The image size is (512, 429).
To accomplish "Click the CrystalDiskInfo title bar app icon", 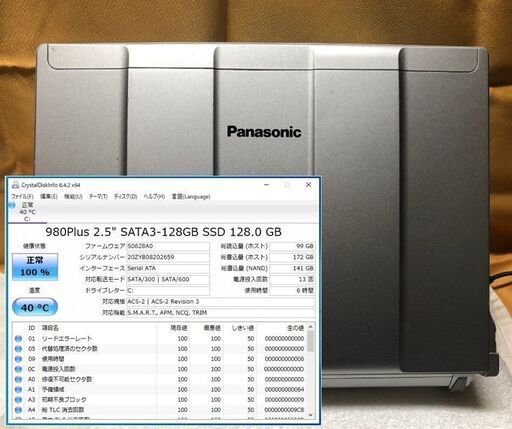I will tap(15, 184).
